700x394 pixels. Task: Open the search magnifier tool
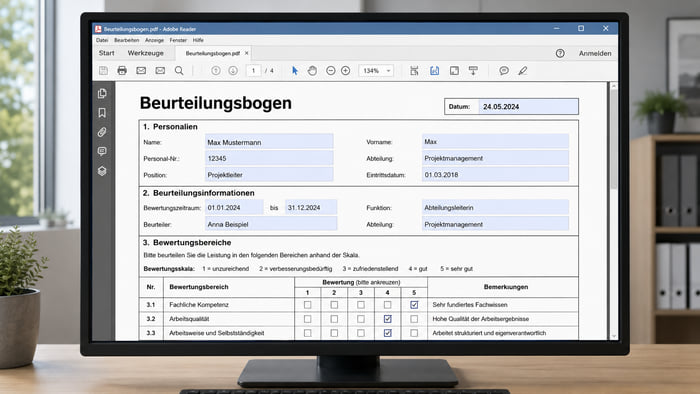(179, 71)
